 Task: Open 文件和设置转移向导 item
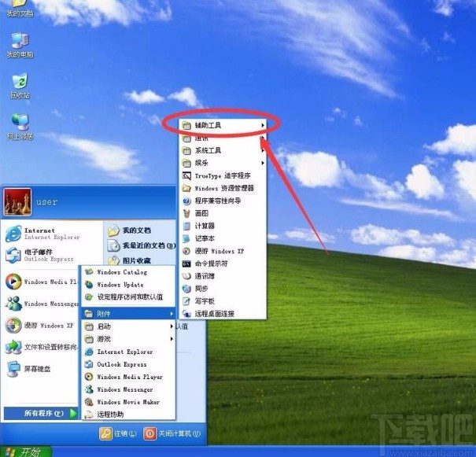[x=41, y=347]
